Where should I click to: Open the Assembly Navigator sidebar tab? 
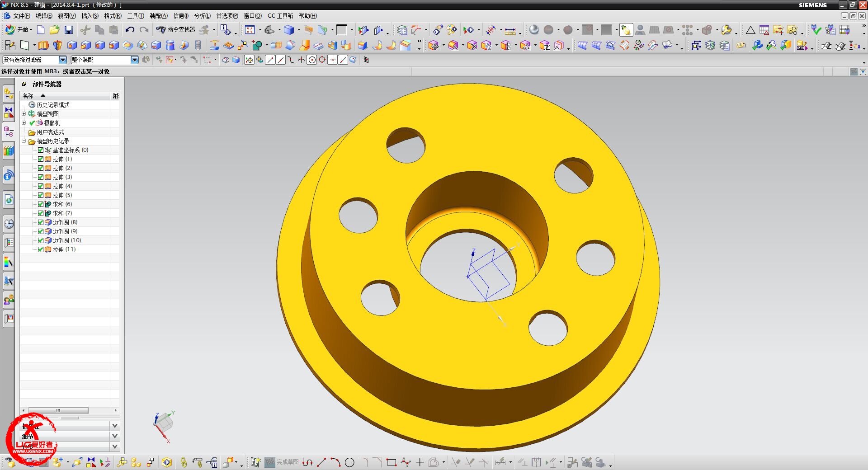click(x=9, y=94)
